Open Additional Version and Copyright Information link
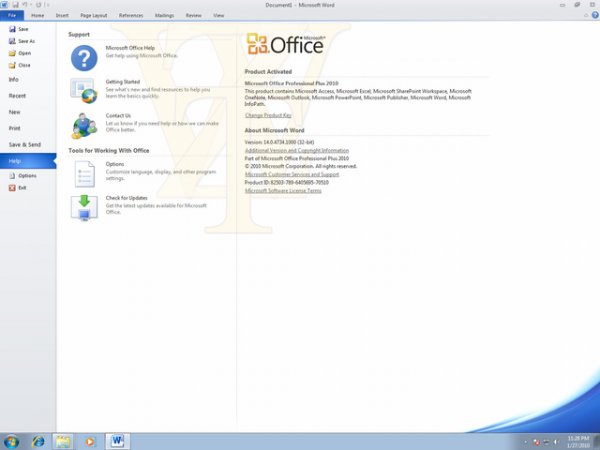This screenshot has height=450, width=600. 297,150
